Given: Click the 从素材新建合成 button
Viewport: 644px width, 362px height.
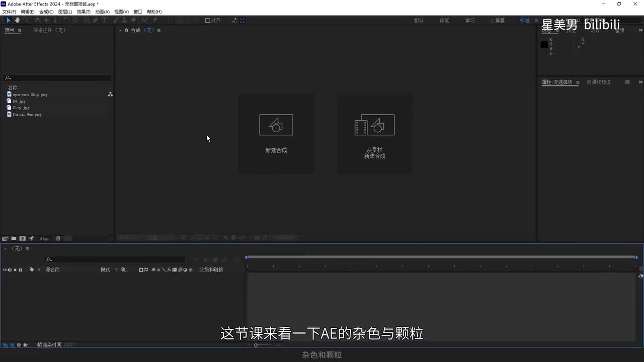Looking at the screenshot, I should click(375, 134).
